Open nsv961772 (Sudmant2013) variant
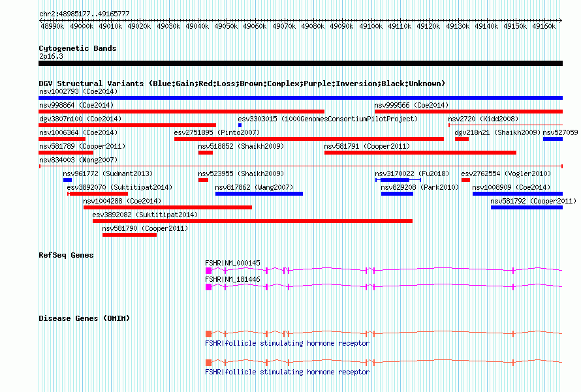The width and height of the screenshot is (581, 392). 67,180
